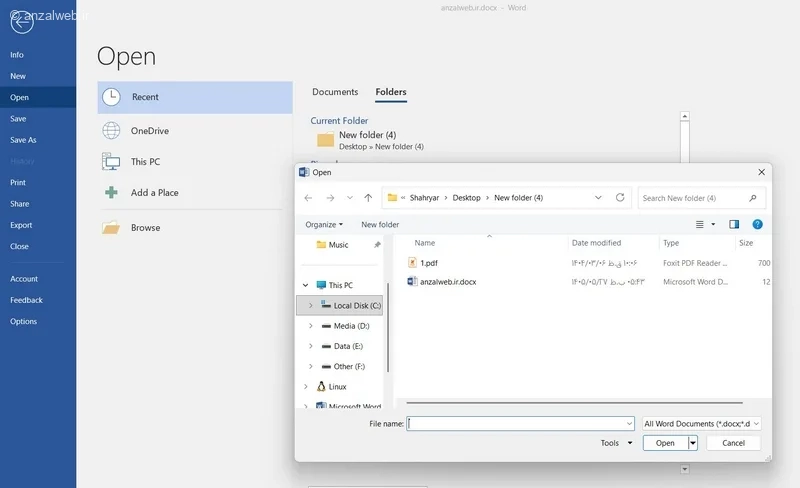This screenshot has height=488, width=800.
Task: Expand the Local Disk (C:) node
Action: [311, 306]
